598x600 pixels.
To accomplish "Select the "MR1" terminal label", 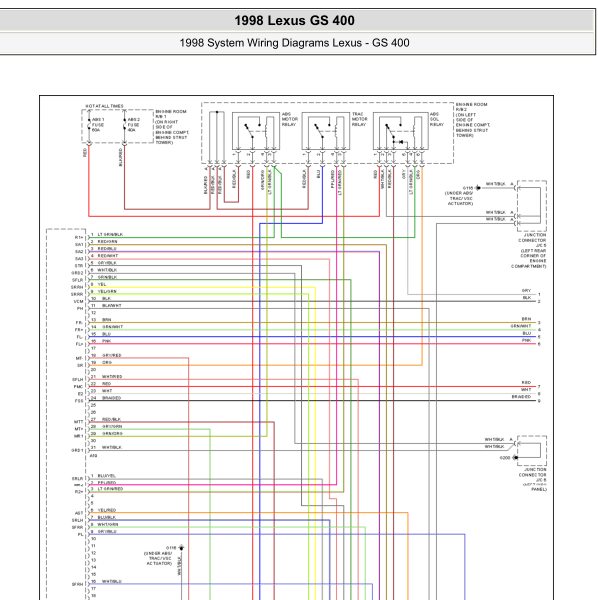I will (x=78, y=436).
